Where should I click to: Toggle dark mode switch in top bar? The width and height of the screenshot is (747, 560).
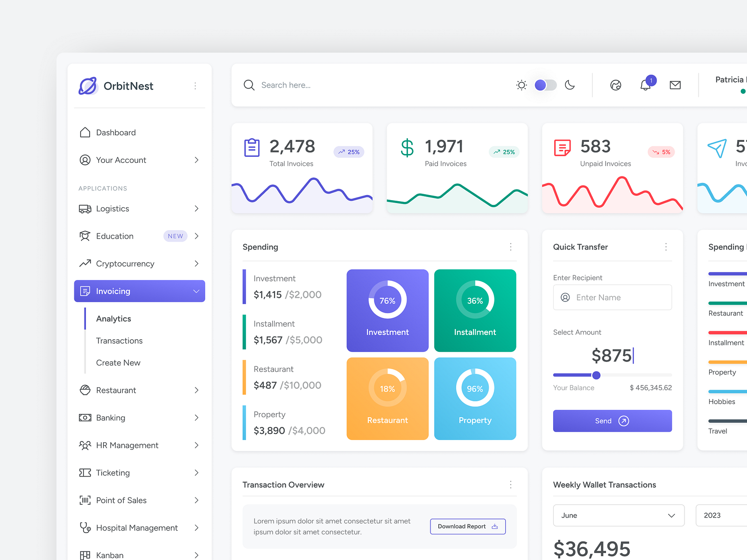[545, 85]
